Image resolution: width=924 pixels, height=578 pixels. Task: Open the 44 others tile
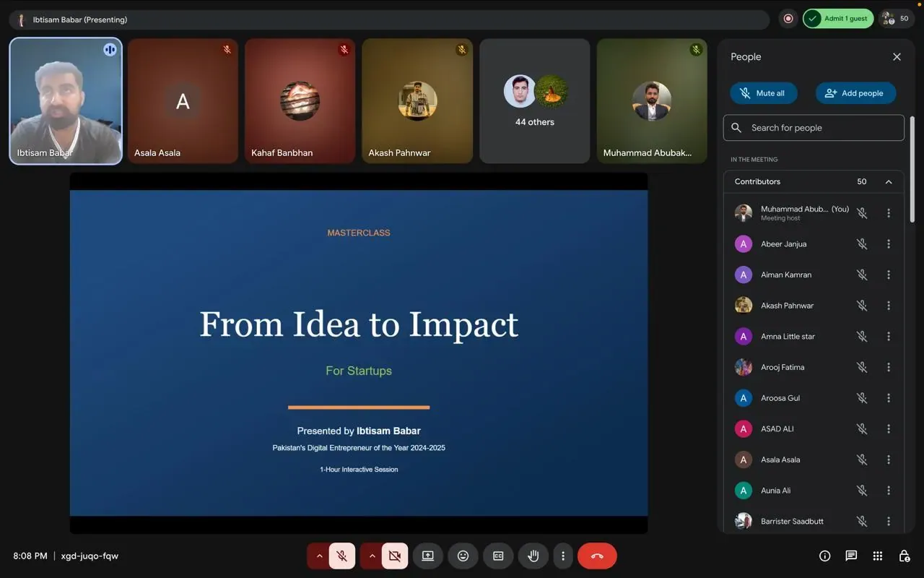[x=535, y=101]
